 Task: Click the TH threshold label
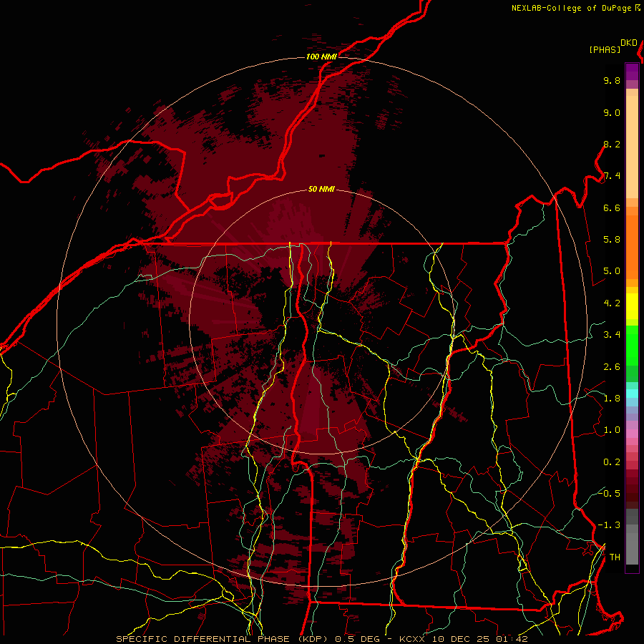tap(615, 557)
